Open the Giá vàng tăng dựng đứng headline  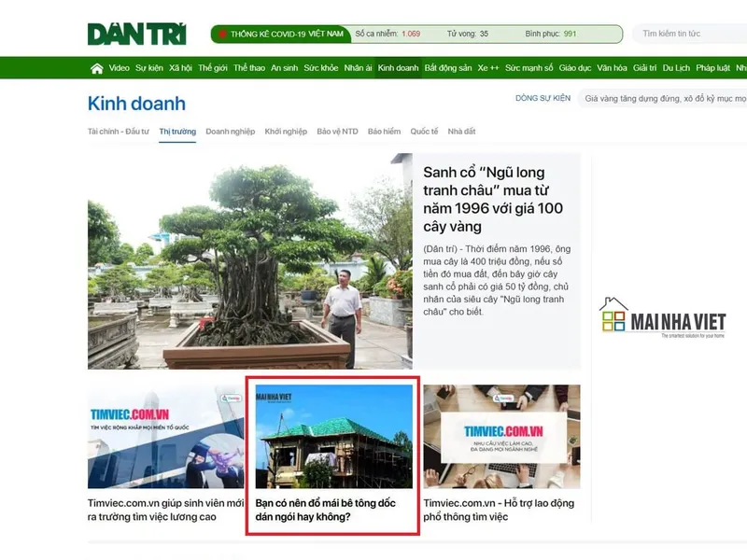[665, 99]
